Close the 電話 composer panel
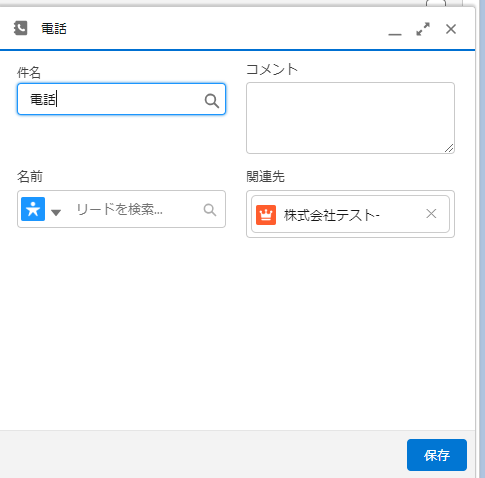485x478 pixels. (451, 29)
